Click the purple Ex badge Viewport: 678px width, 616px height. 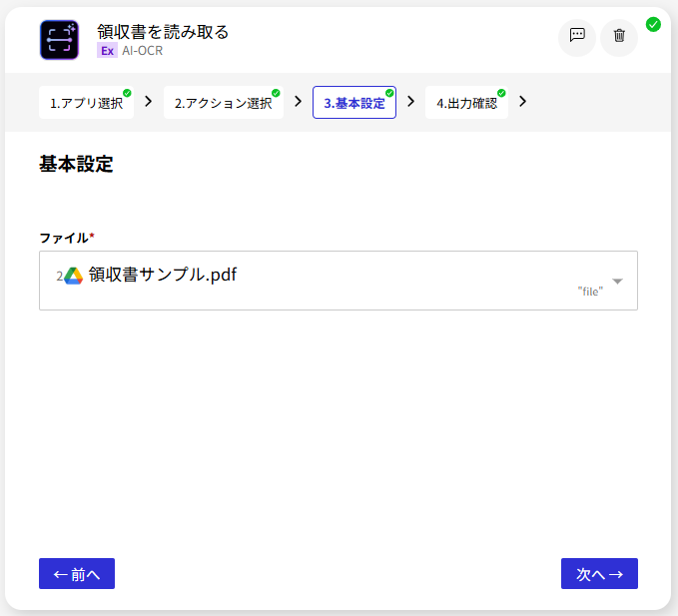pyautogui.click(x=107, y=51)
